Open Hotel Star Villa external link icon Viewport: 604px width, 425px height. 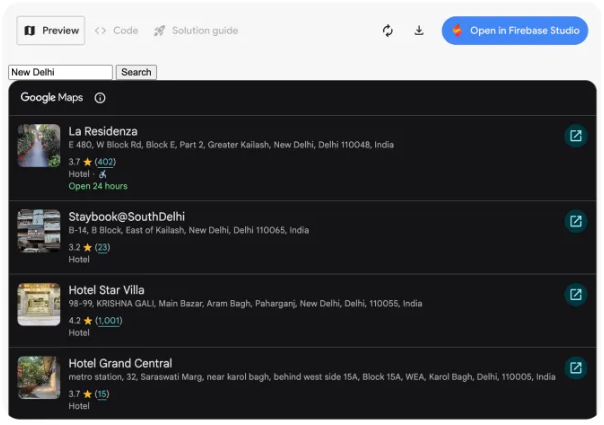pyautogui.click(x=575, y=295)
